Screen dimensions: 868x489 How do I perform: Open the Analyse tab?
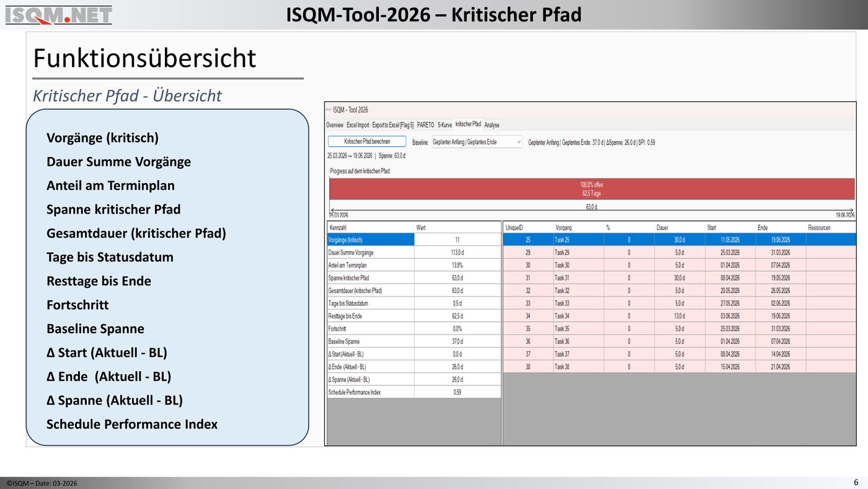(492, 125)
